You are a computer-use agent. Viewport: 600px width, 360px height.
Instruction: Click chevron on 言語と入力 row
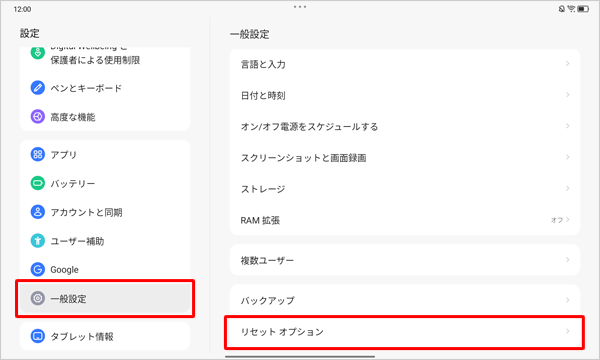coord(567,64)
